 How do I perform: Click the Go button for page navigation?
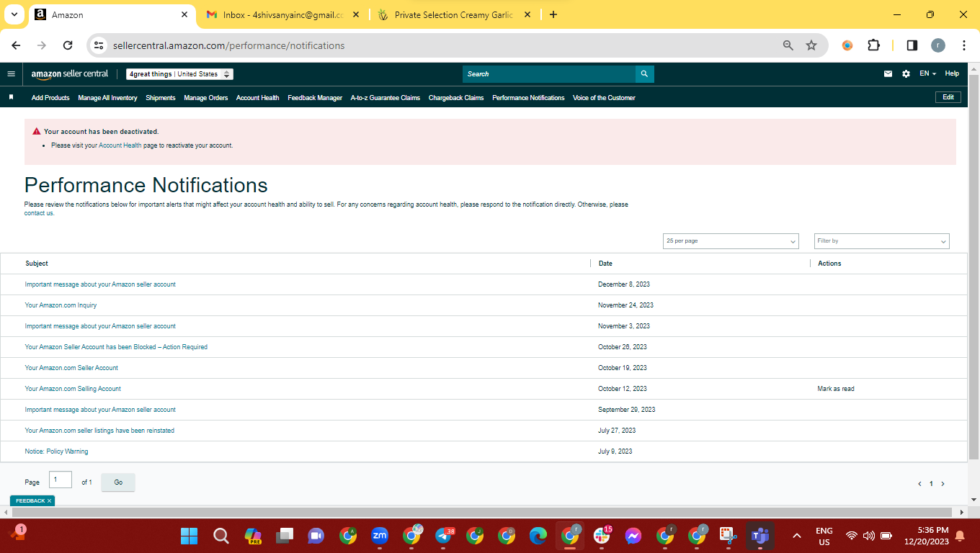coord(118,482)
